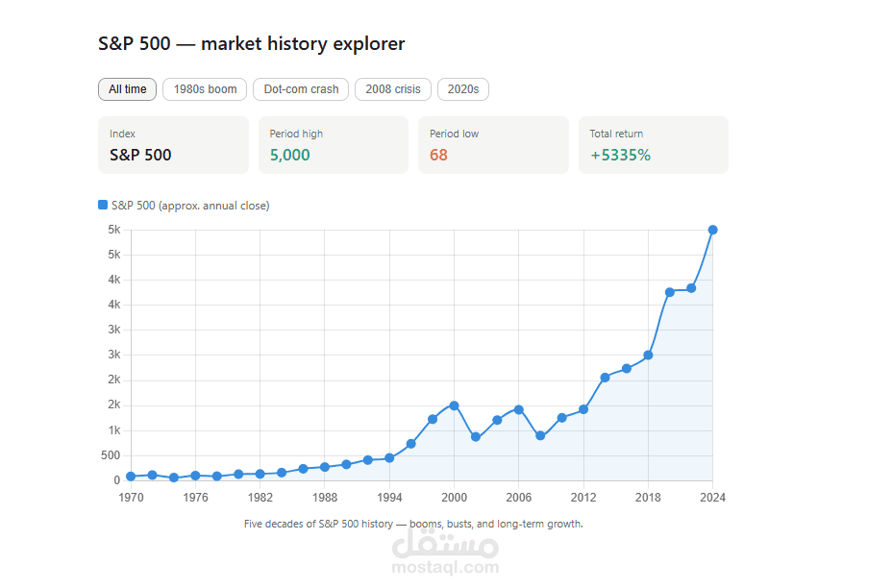Select the All time period tab

pyautogui.click(x=128, y=89)
